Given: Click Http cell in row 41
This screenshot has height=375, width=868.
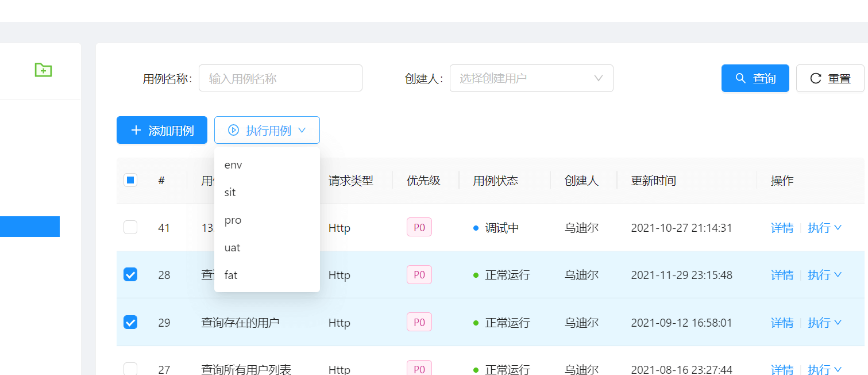Looking at the screenshot, I should pyautogui.click(x=340, y=228).
